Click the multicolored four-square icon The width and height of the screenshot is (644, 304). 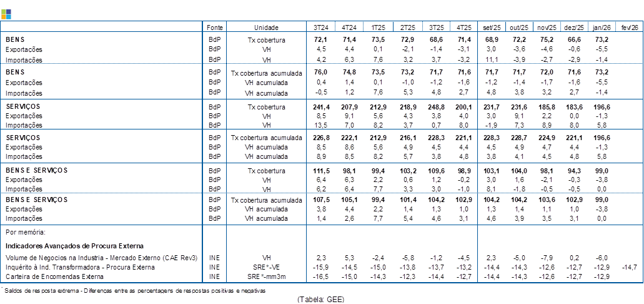(6, 14)
